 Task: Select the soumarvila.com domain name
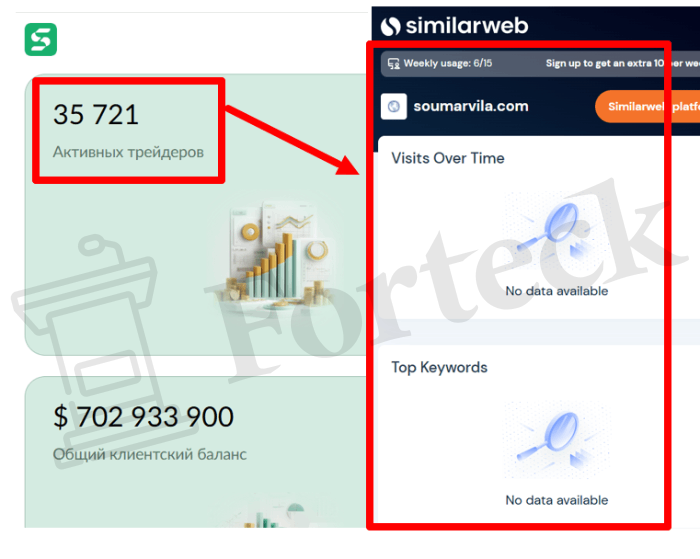[471, 106]
